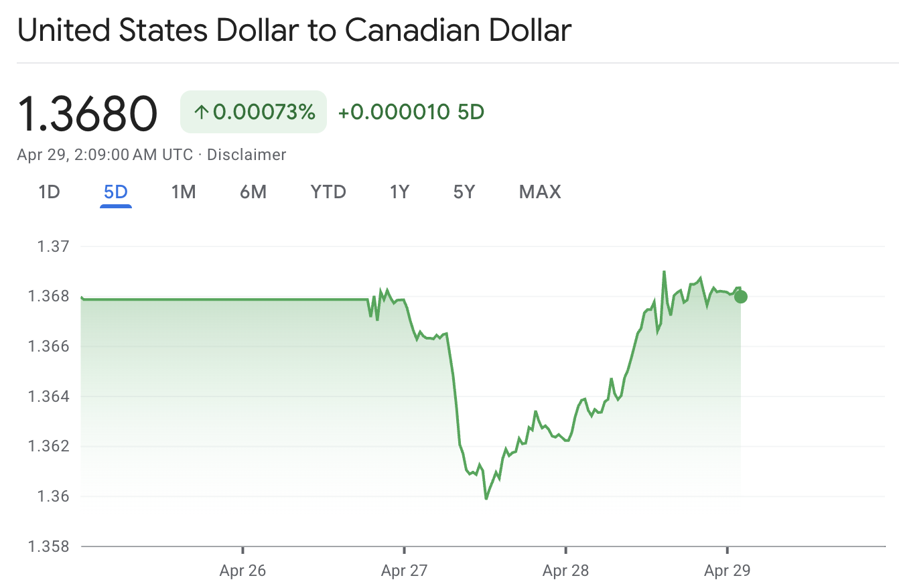Click the timestamp below the price
This screenshot has height=588, width=899.
pyautogui.click(x=105, y=154)
